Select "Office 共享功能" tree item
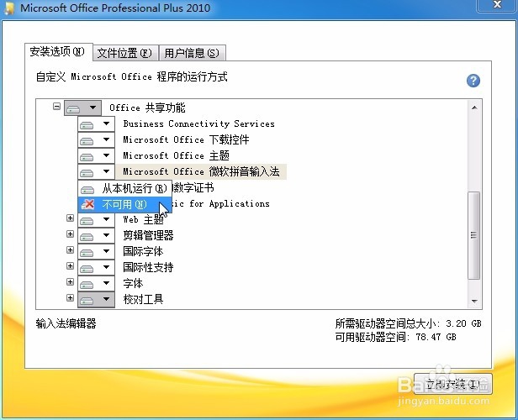Viewport: 518px width, 420px height. (x=147, y=108)
